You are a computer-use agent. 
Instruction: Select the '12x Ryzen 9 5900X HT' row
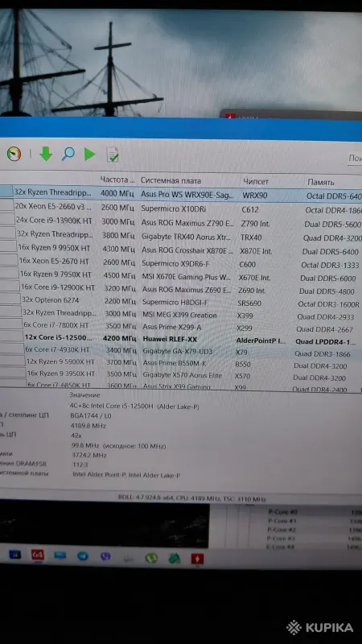click(x=181, y=364)
